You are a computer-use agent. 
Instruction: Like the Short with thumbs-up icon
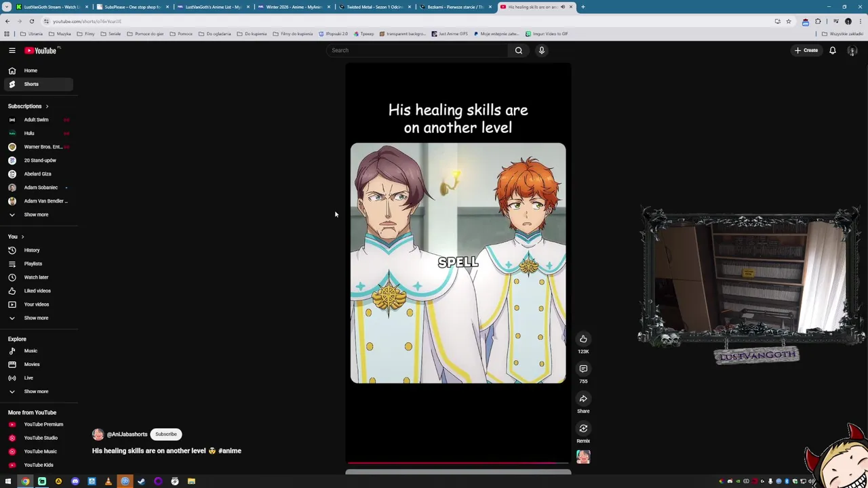(x=583, y=339)
